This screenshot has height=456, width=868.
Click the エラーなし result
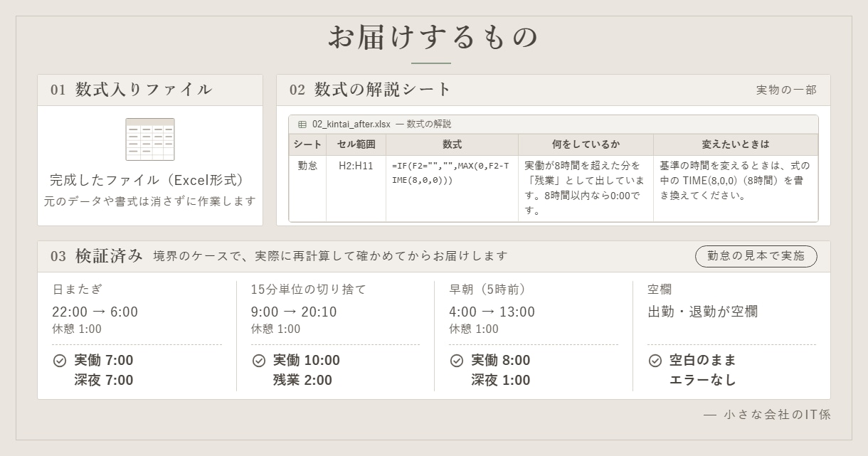pos(703,380)
